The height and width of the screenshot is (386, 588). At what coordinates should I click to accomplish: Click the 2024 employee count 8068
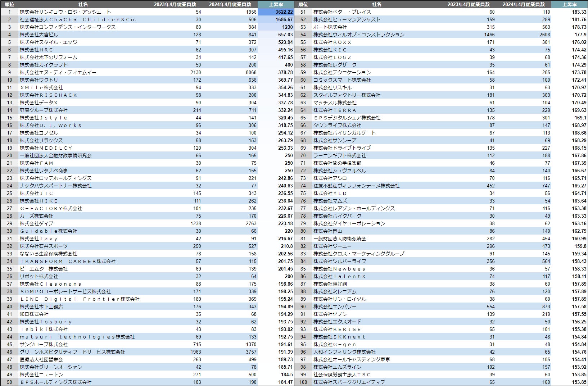251,72
